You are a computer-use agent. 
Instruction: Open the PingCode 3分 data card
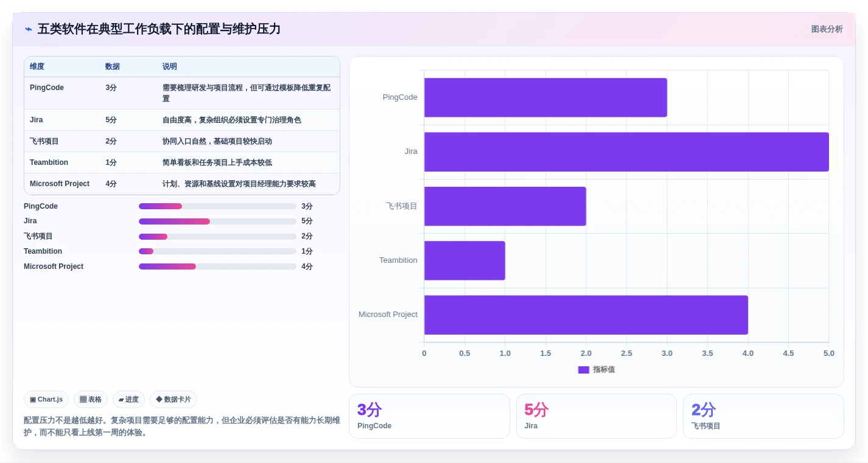coord(429,416)
